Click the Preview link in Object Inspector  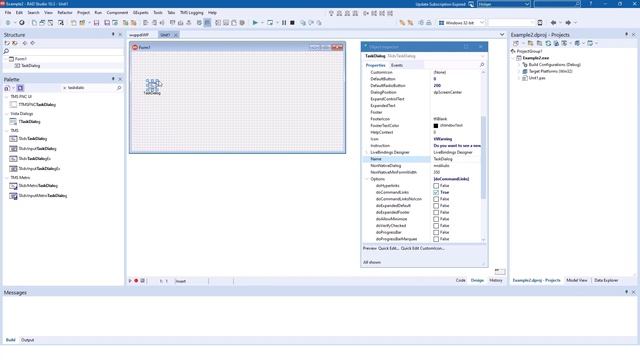click(369, 248)
